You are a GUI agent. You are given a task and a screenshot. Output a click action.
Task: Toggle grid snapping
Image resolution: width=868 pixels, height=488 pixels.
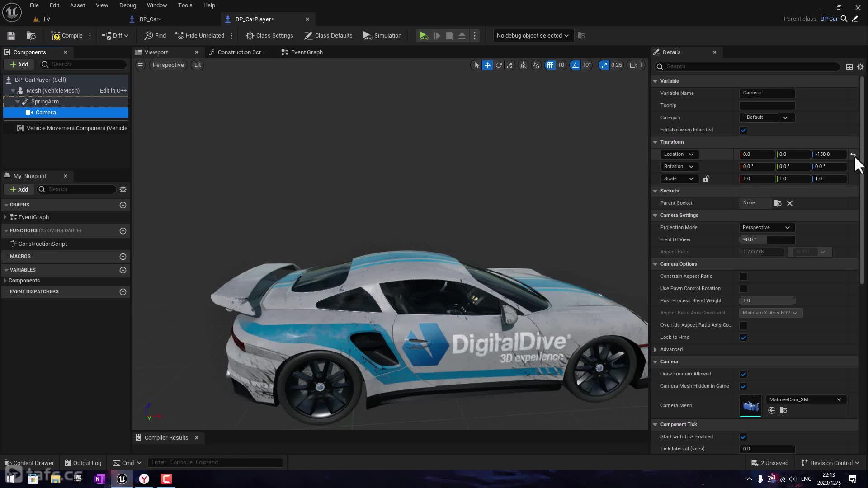click(550, 65)
